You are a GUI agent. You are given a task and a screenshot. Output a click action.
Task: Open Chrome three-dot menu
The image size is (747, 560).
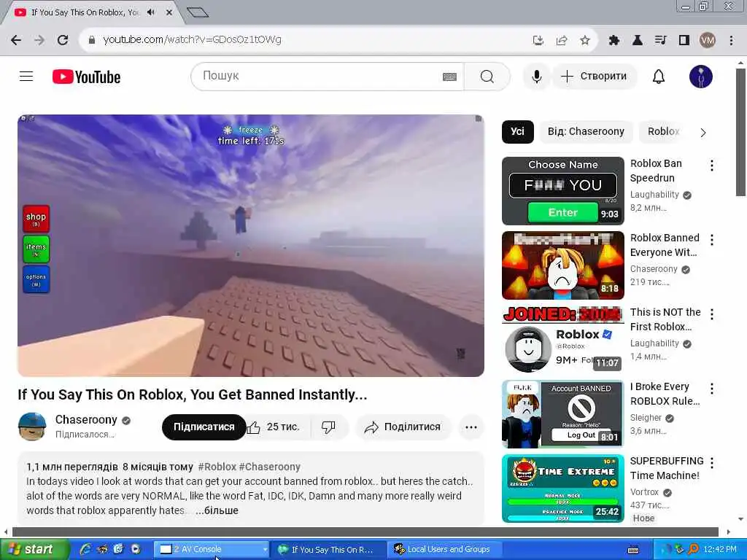pyautogui.click(x=731, y=41)
